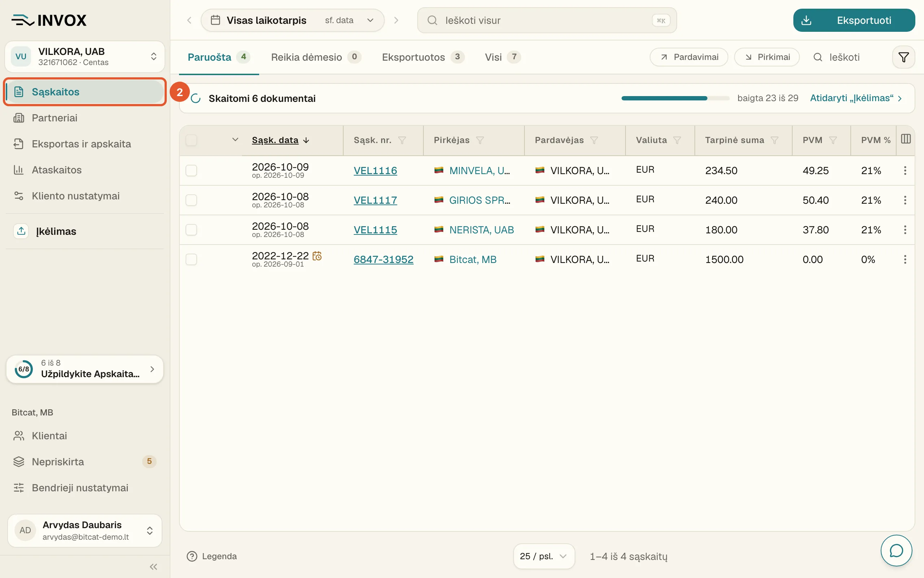Filter the Tarpinė suma column
The image size is (924, 578).
coord(774,140)
